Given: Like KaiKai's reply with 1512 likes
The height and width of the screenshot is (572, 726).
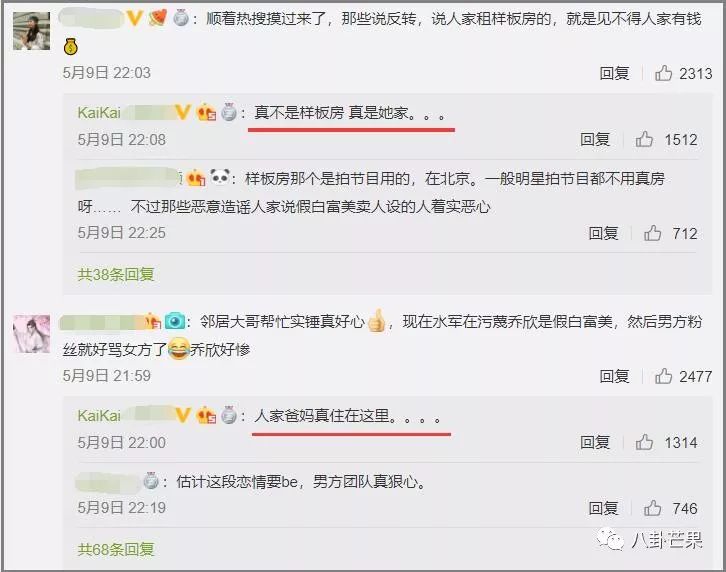Looking at the screenshot, I should [644, 139].
